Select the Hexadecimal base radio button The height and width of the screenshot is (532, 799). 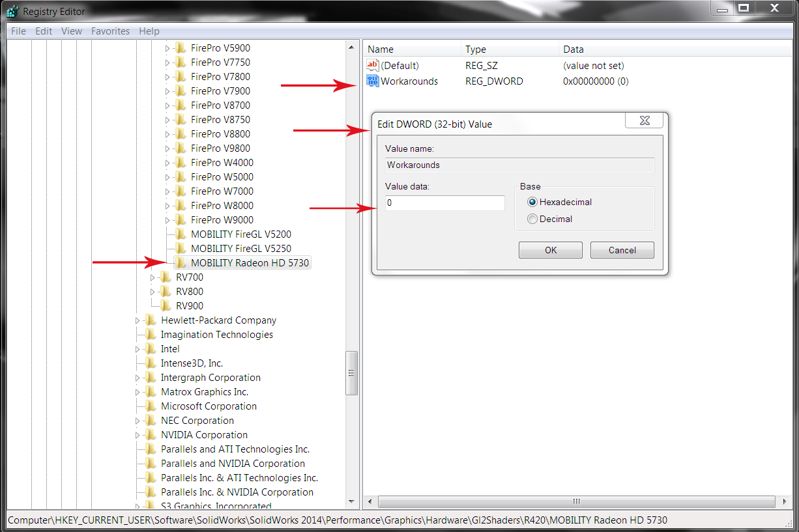click(532, 203)
